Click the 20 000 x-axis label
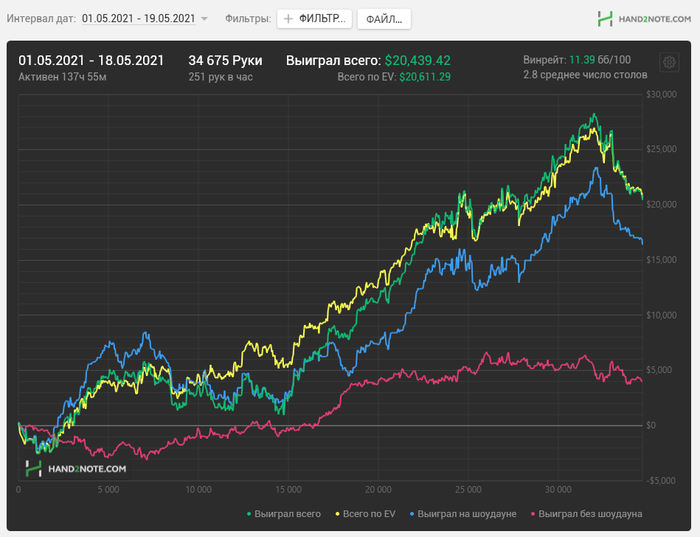The height and width of the screenshot is (537, 700). (x=378, y=490)
